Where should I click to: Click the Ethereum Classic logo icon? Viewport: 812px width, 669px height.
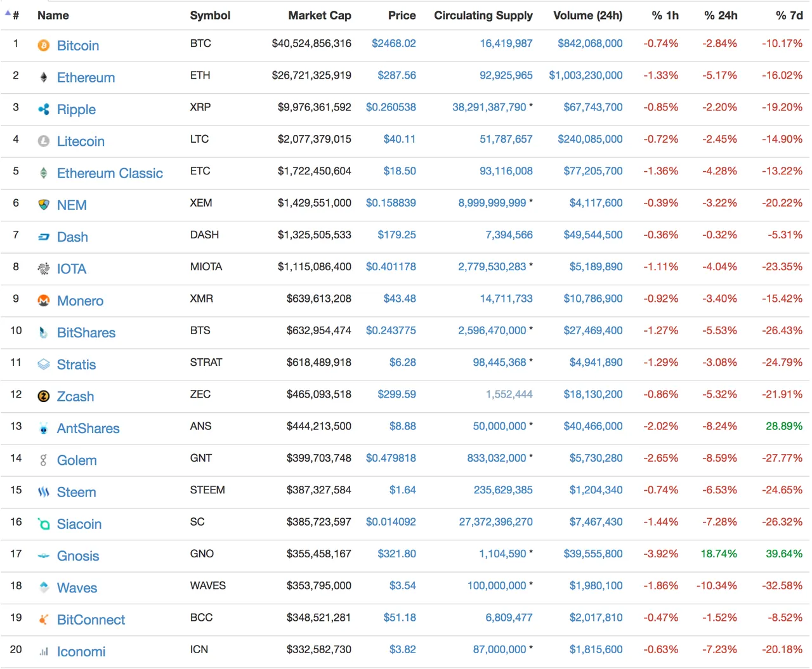click(x=44, y=173)
